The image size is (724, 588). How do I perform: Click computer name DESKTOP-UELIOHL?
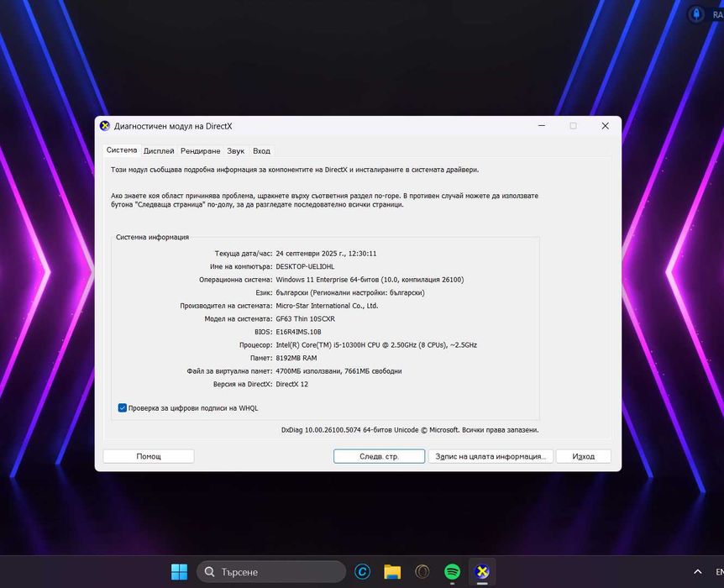305,266
